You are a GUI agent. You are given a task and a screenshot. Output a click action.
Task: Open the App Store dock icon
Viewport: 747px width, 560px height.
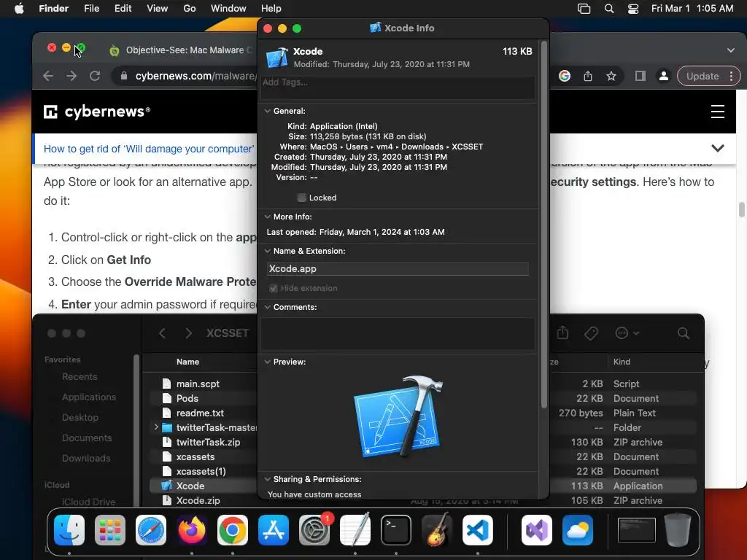point(274,529)
